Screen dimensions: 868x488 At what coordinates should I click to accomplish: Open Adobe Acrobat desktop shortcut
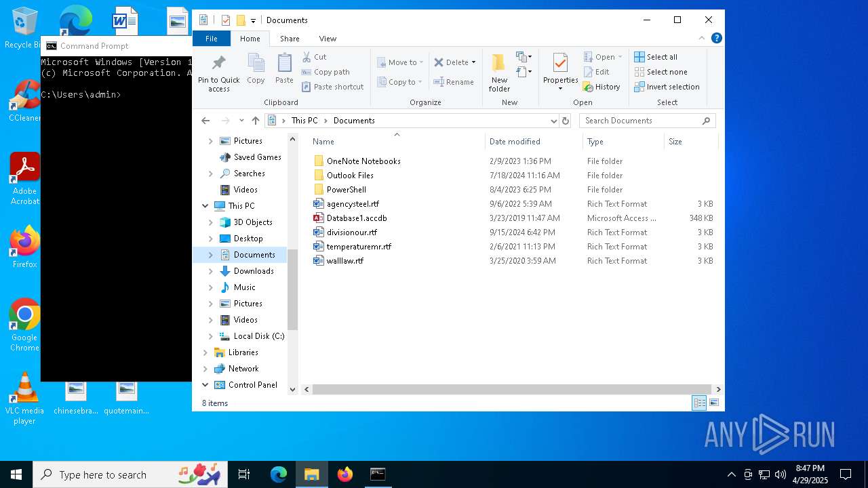coord(24,178)
